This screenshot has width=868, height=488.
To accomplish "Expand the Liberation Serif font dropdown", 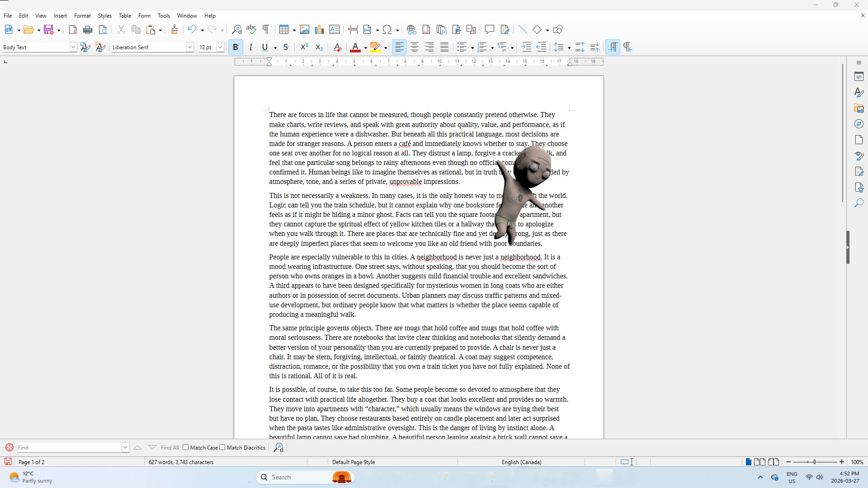I will 190,47.
